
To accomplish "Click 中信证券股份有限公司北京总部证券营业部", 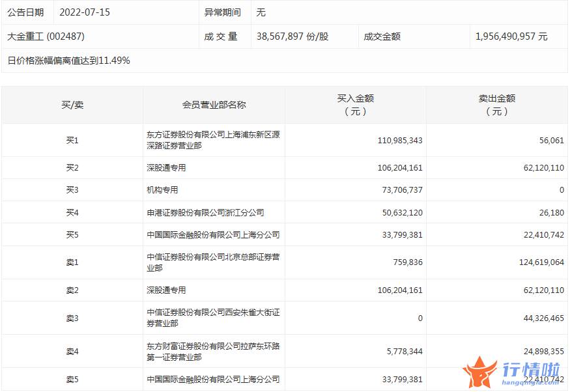I will (213, 262).
